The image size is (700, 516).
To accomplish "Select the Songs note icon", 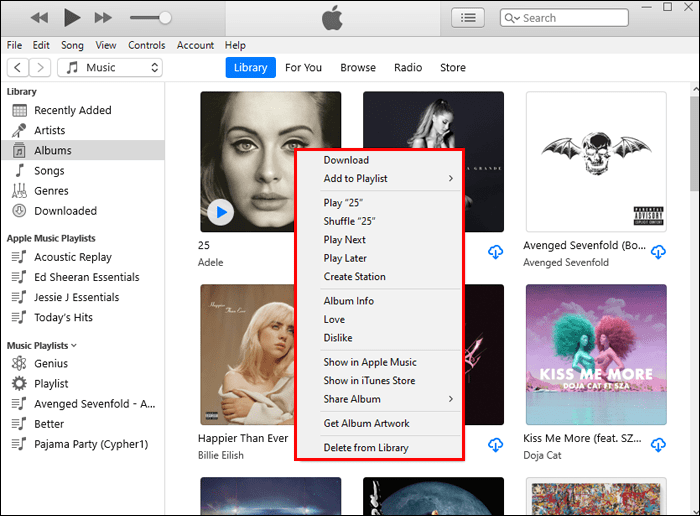I will (19, 171).
